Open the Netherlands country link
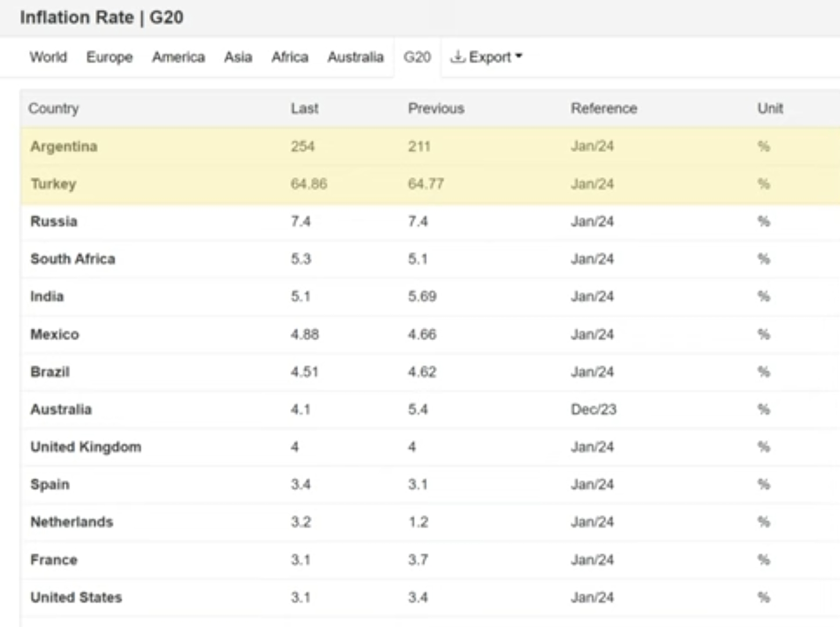The image size is (840, 627). [72, 522]
